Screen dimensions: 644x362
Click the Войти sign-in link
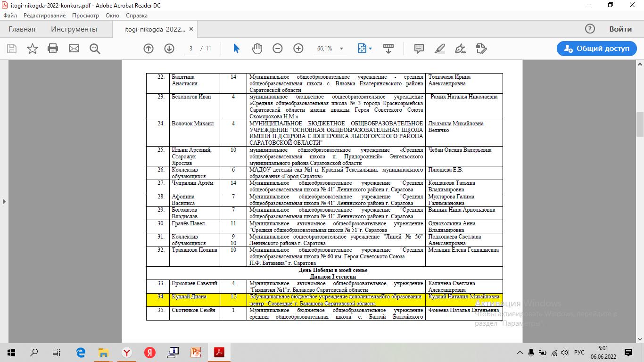(620, 29)
